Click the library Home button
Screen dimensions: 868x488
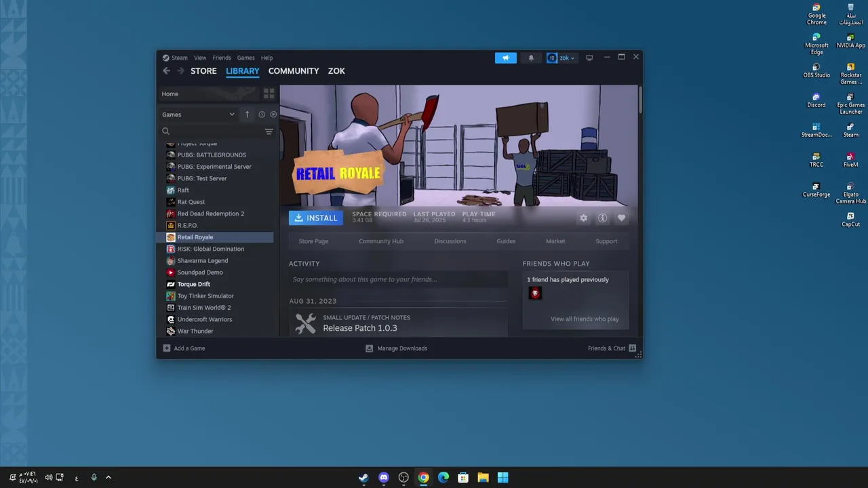tap(210, 94)
